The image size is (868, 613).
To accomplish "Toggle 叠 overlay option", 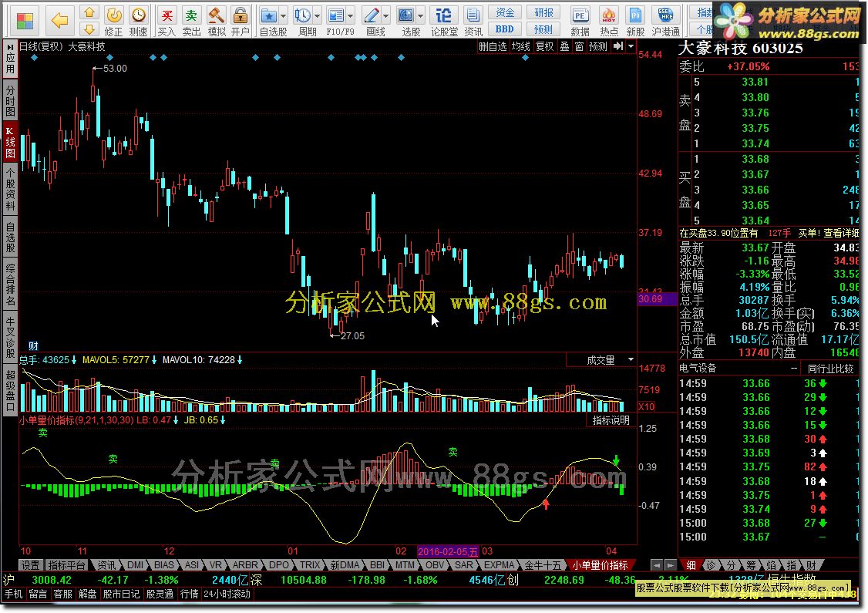I will pos(564,46).
